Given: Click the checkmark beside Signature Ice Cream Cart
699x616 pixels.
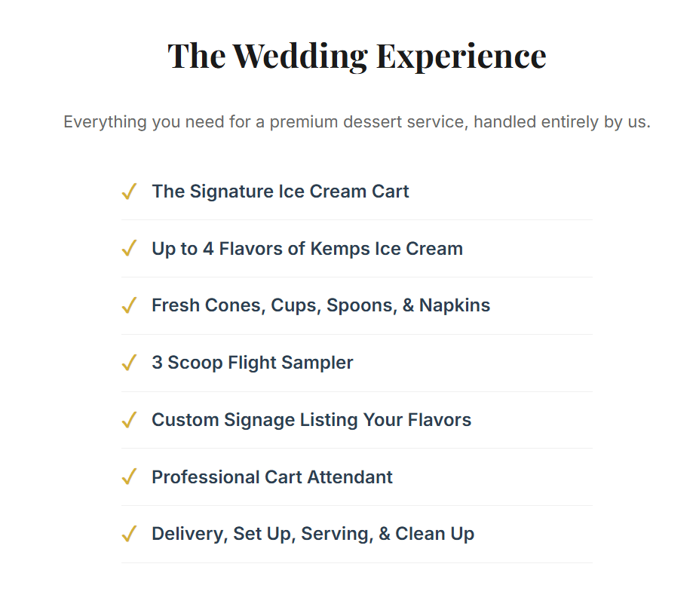Looking at the screenshot, I should 128,192.
